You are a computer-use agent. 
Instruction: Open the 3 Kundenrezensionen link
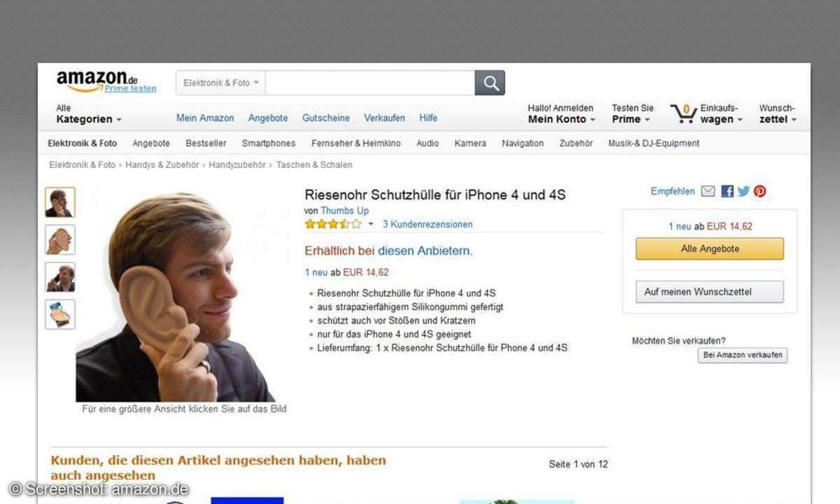click(428, 225)
